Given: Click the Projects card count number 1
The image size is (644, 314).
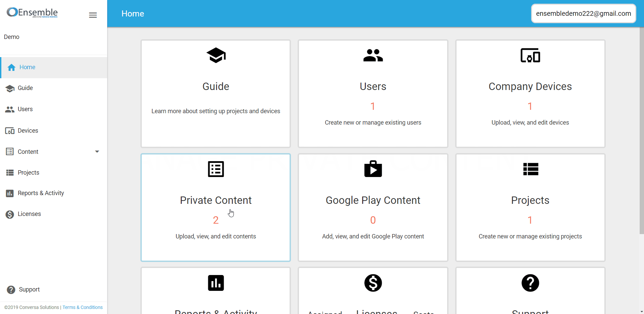Looking at the screenshot, I should click(530, 220).
